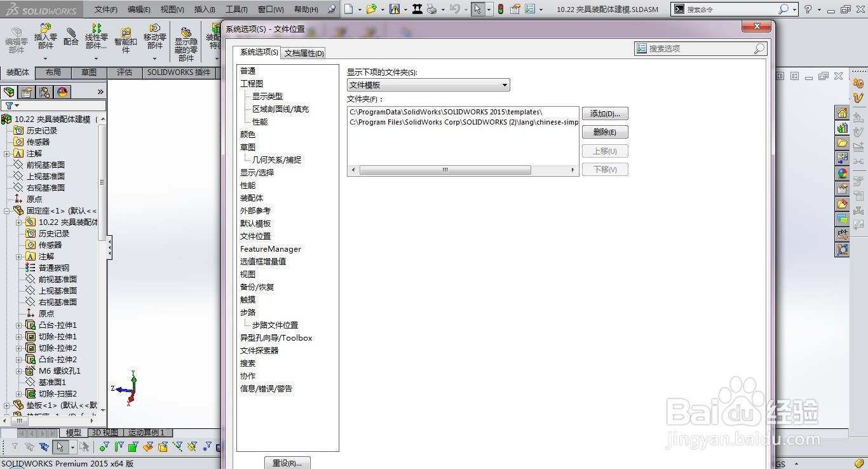Click the 搜索选项 search field
Image resolution: width=868 pixels, height=469 pixels.
coord(700,48)
